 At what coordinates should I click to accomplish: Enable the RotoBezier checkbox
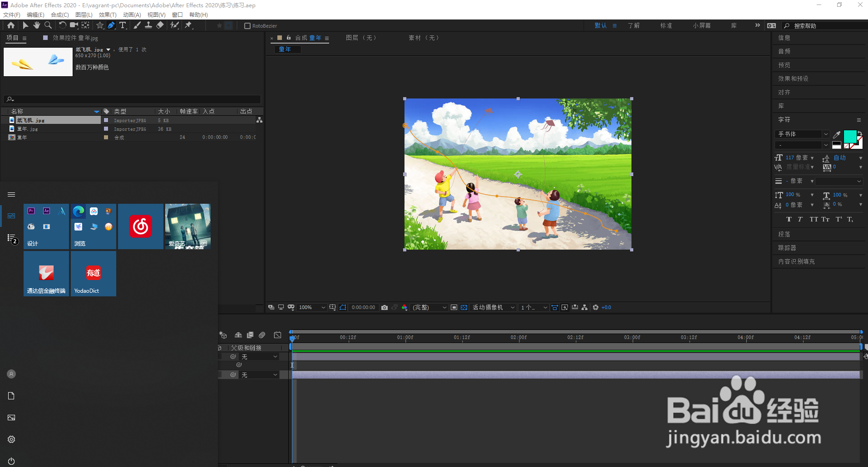pyautogui.click(x=247, y=26)
